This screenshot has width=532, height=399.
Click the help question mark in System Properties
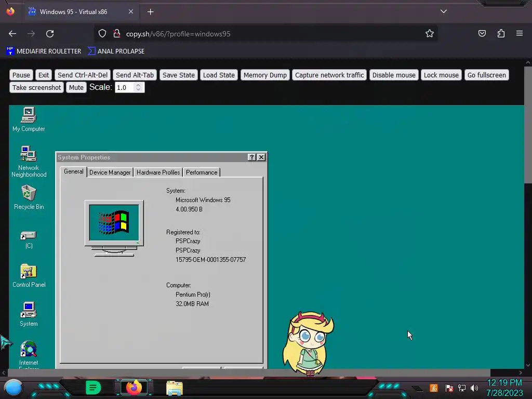click(x=251, y=157)
